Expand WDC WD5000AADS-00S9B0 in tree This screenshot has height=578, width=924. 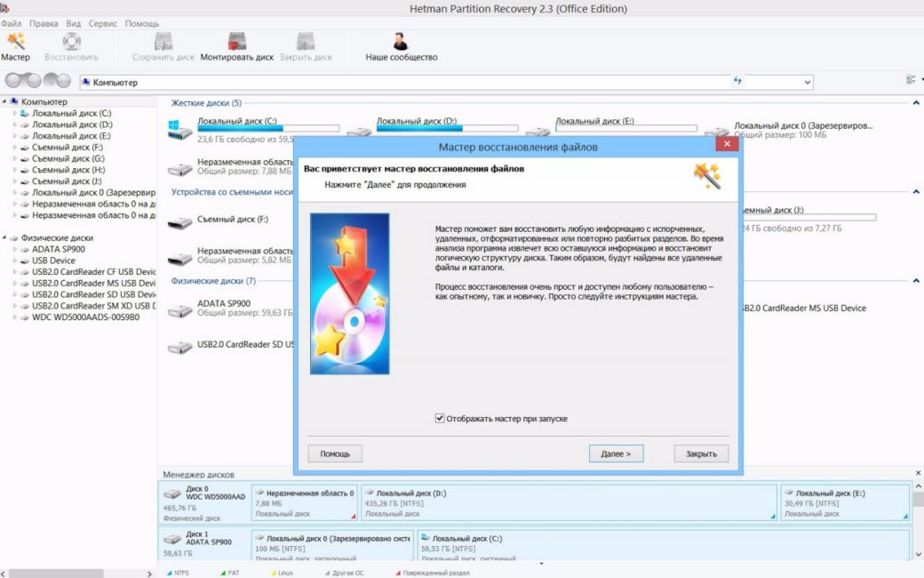15,317
